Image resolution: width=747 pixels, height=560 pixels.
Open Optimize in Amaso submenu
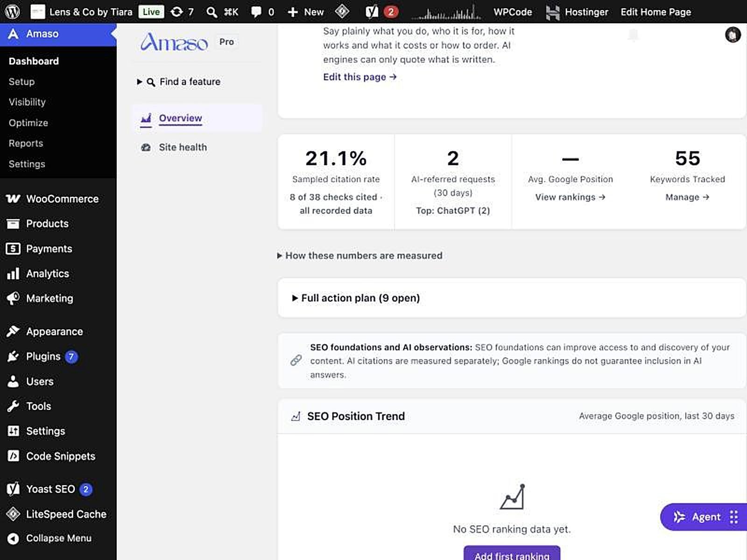(28, 123)
